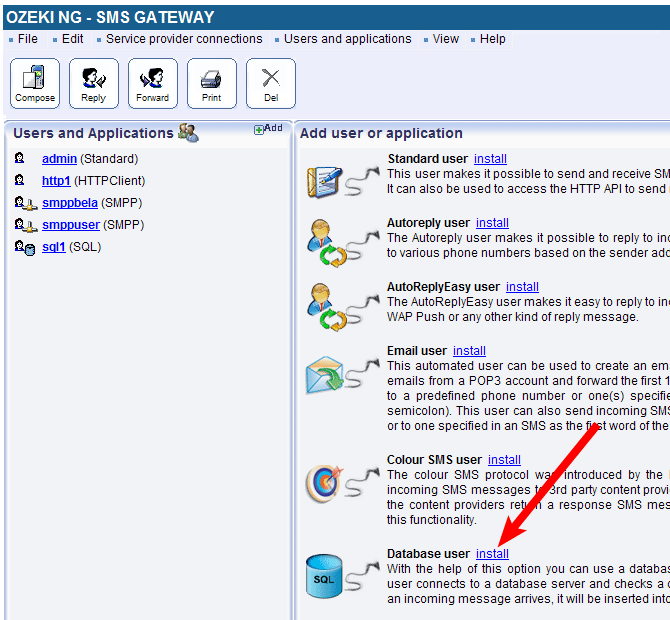670x620 pixels.
Task: Click the 'Users and Applications' panel title
Action: click(x=93, y=133)
